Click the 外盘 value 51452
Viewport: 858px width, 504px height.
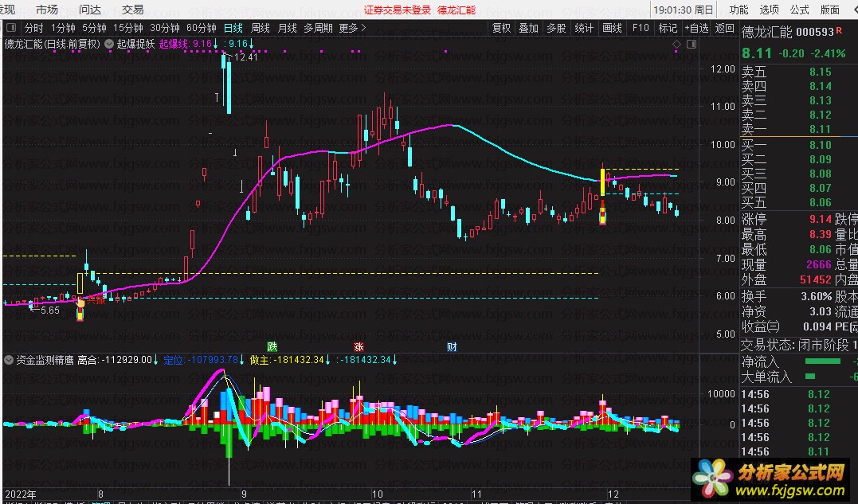tap(815, 279)
